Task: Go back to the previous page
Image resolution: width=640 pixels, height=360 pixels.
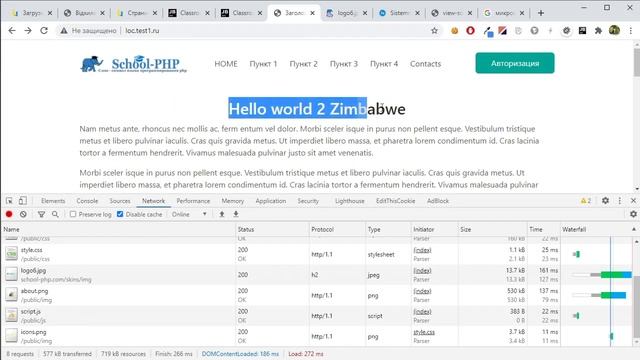Action: [12, 31]
